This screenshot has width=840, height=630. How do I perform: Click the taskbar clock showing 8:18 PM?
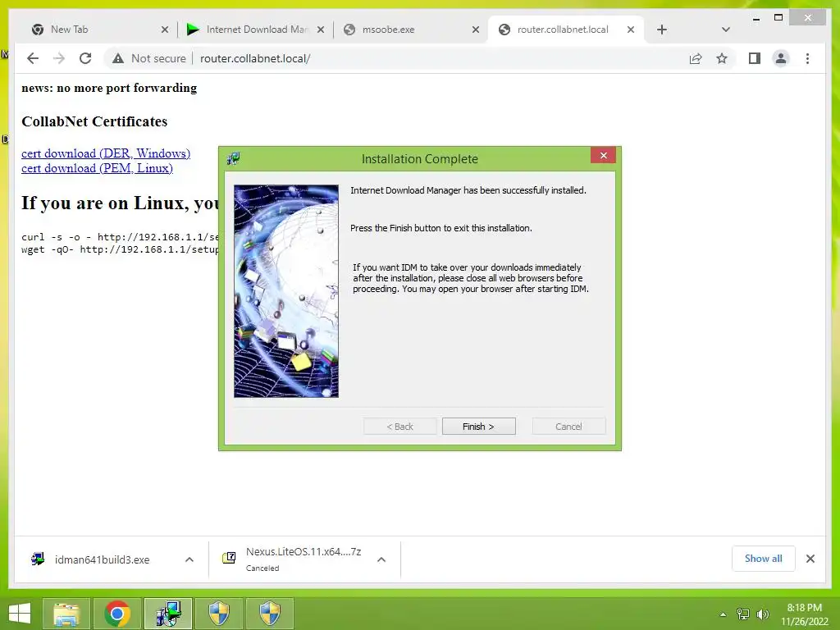tap(804, 614)
